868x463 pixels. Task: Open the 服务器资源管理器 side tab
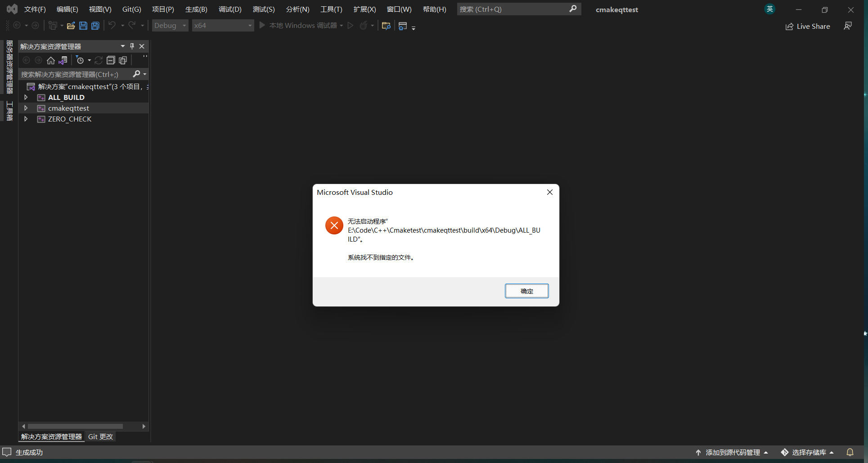coord(9,67)
